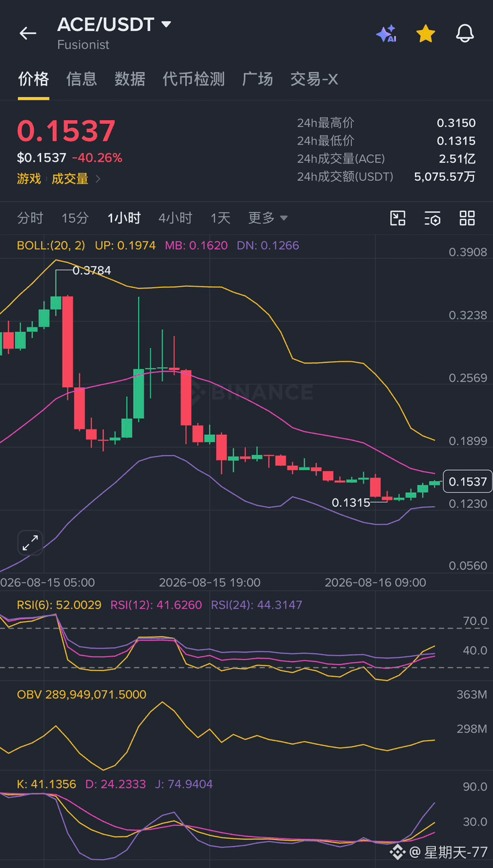This screenshot has width=493, height=868.
Task: Tap the 0.1315 low price marker
Action: click(x=351, y=503)
